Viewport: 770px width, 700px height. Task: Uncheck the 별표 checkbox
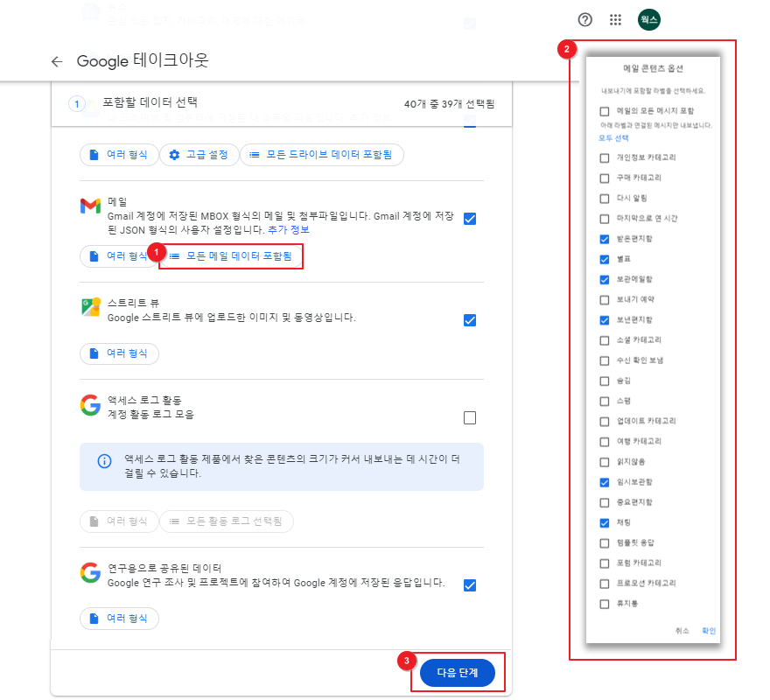pos(605,259)
